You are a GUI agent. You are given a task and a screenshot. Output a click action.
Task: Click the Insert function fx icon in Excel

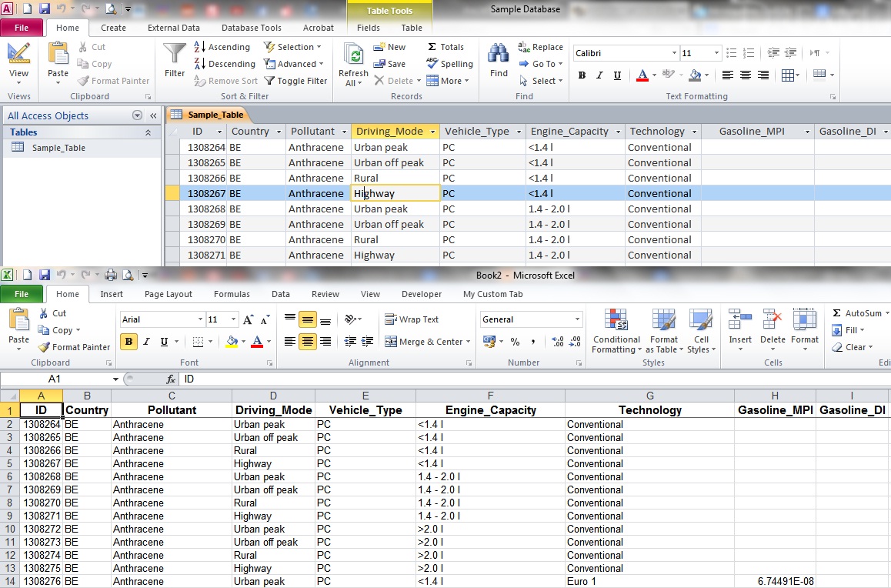click(x=171, y=379)
